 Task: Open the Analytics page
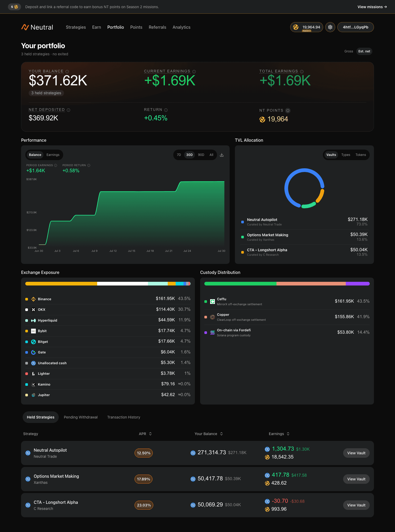tap(181, 27)
